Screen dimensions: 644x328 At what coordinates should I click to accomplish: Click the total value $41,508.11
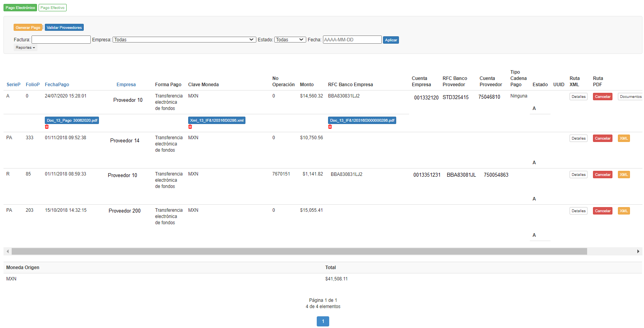tap(337, 279)
